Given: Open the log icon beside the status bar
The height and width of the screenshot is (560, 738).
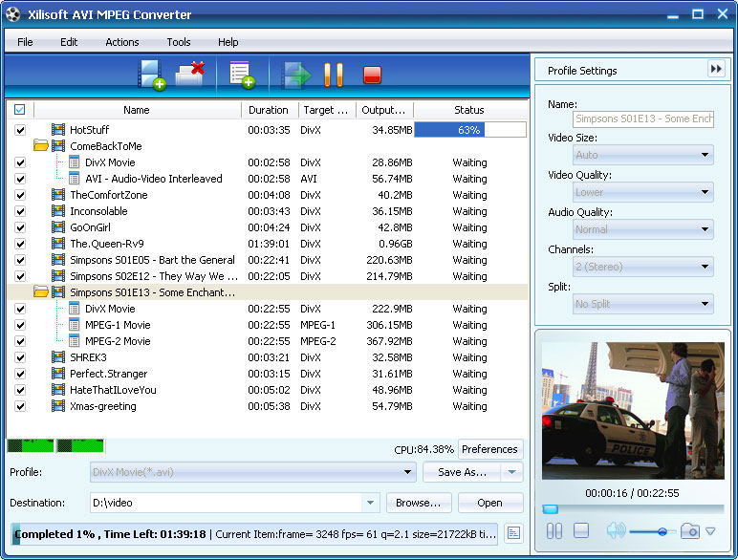Looking at the screenshot, I should pos(513,533).
